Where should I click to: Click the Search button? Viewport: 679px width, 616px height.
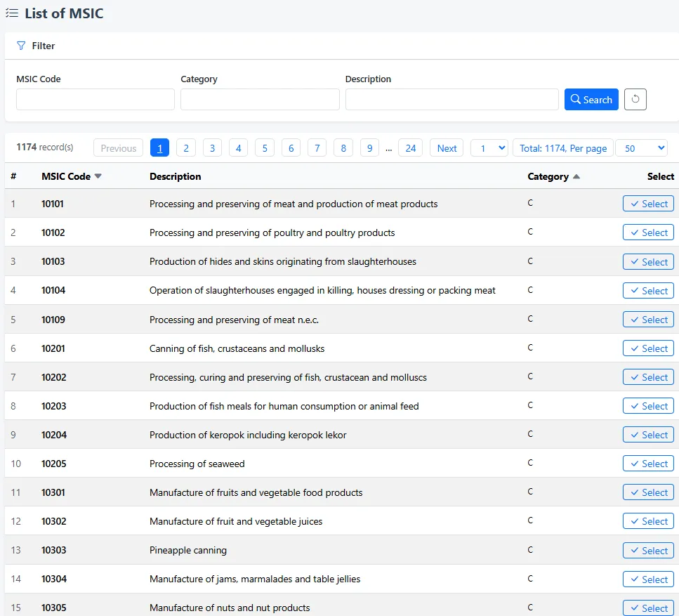pyautogui.click(x=591, y=99)
